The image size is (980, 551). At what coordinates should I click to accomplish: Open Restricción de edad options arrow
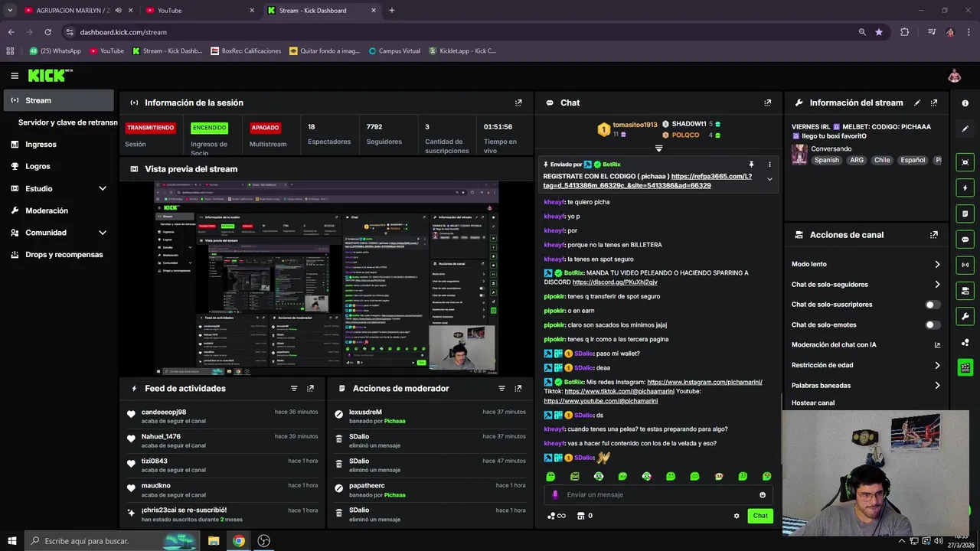click(937, 365)
